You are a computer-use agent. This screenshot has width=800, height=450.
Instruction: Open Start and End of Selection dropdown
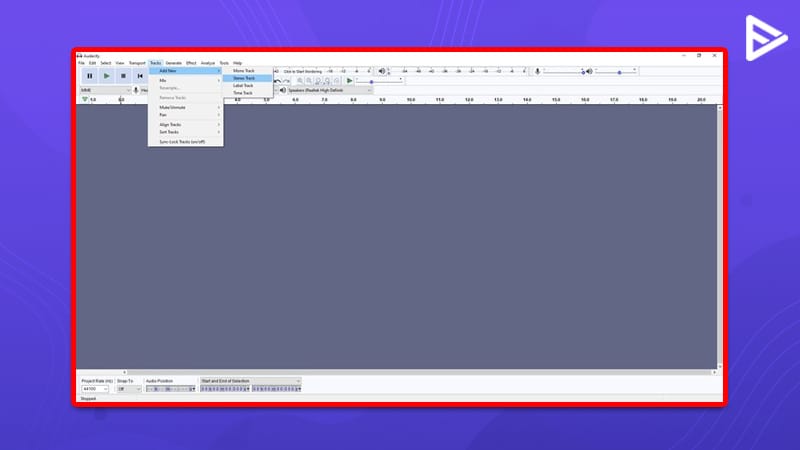[250, 381]
